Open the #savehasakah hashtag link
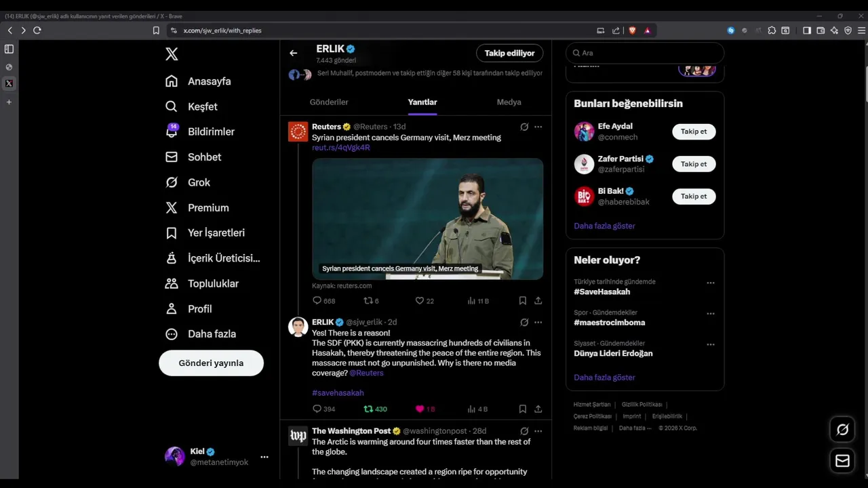This screenshot has width=868, height=488. 338,392
